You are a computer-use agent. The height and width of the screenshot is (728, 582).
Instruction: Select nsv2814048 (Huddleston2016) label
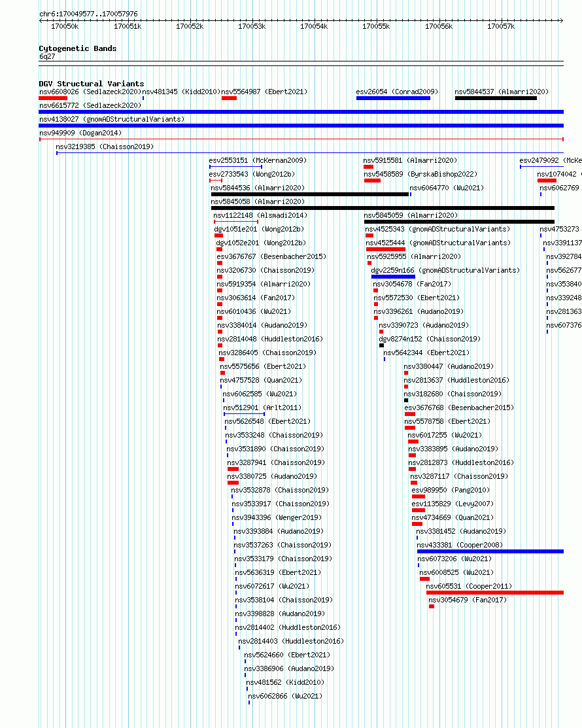pyautogui.click(x=270, y=339)
